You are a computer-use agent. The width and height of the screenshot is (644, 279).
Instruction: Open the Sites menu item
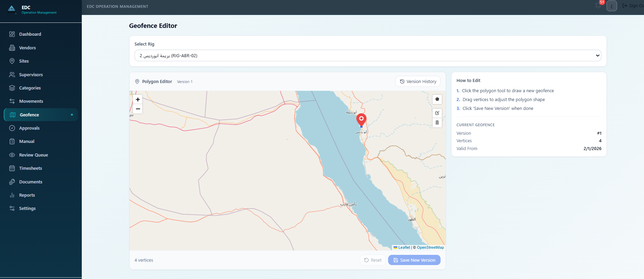(x=41, y=61)
